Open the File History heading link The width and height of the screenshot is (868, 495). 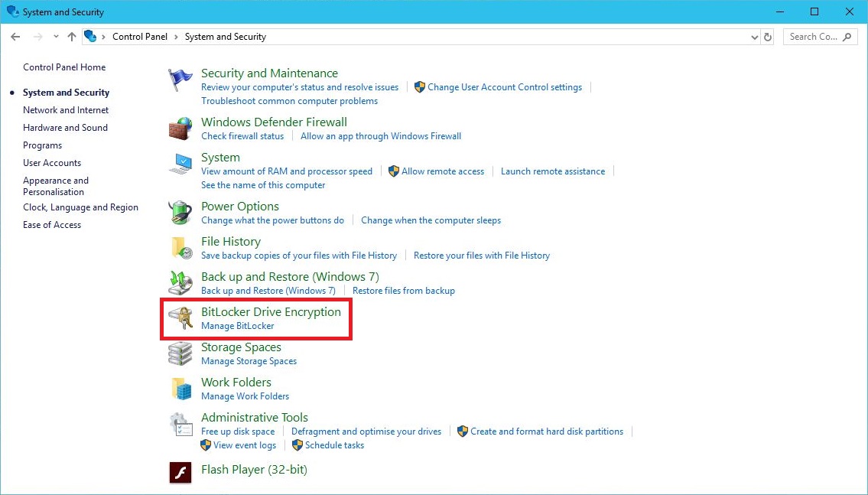click(231, 242)
